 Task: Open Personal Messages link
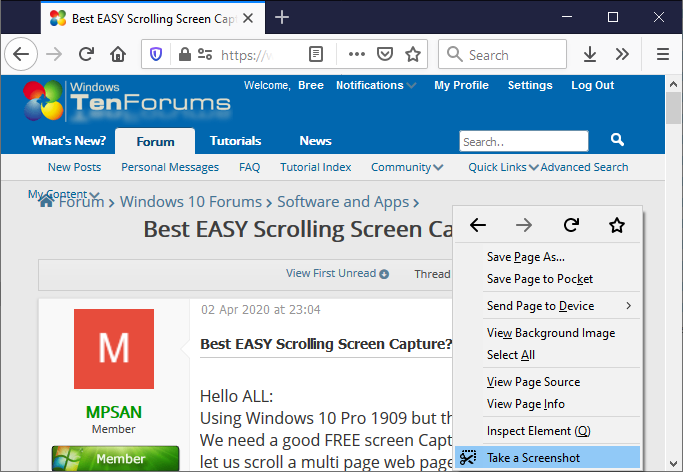(170, 167)
